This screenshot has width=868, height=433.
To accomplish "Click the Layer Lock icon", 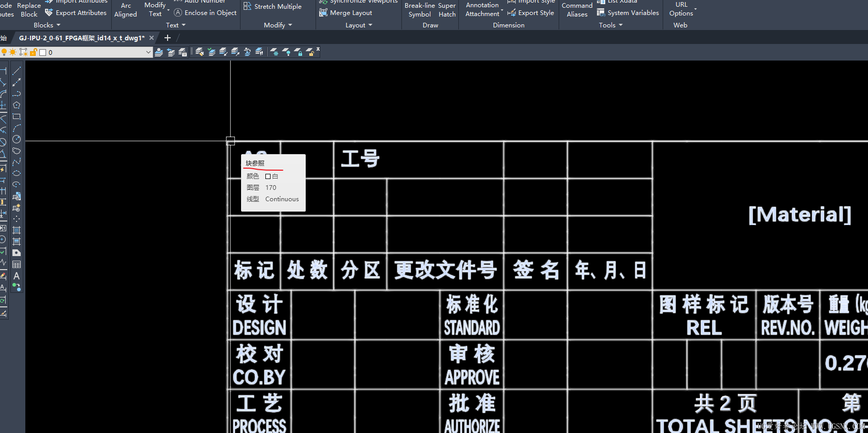I will point(298,52).
